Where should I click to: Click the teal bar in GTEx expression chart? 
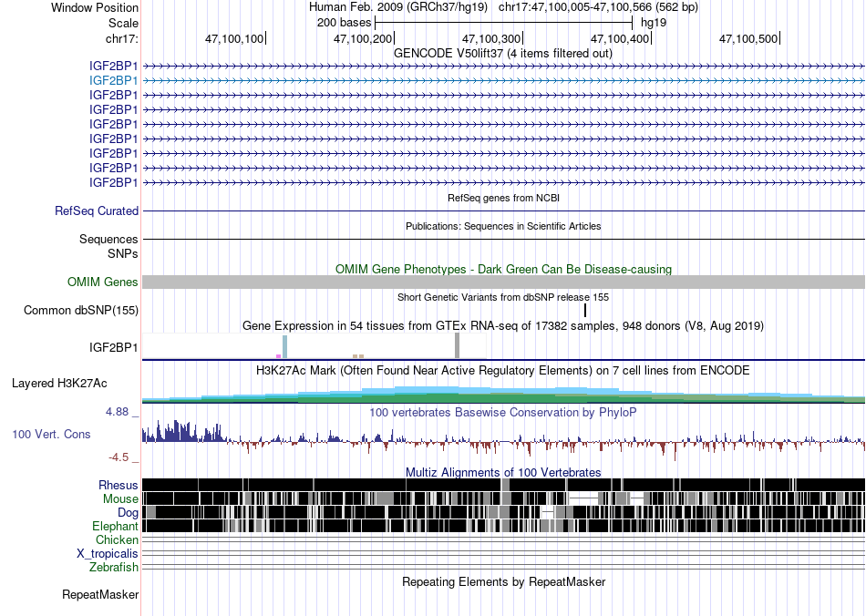click(285, 346)
